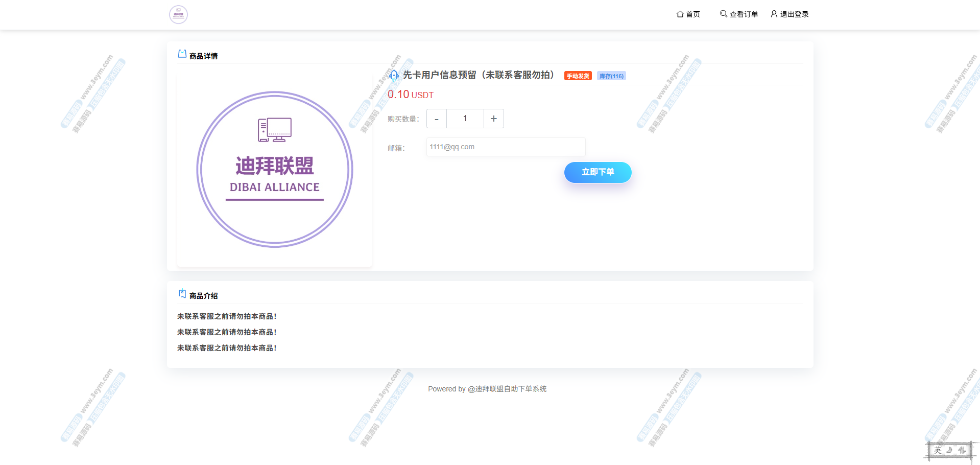Screen dimensions: 980x465
Task: Click the magnifier icon beside 查看订单
Action: coord(723,14)
